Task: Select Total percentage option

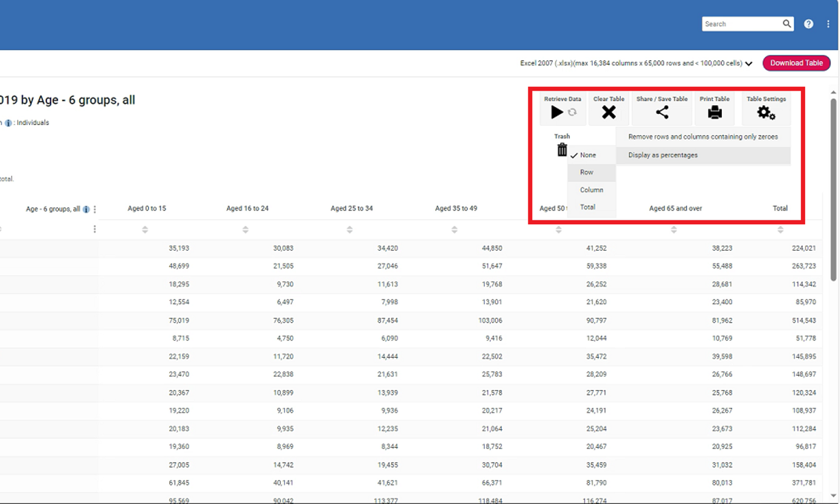Action: coord(587,207)
